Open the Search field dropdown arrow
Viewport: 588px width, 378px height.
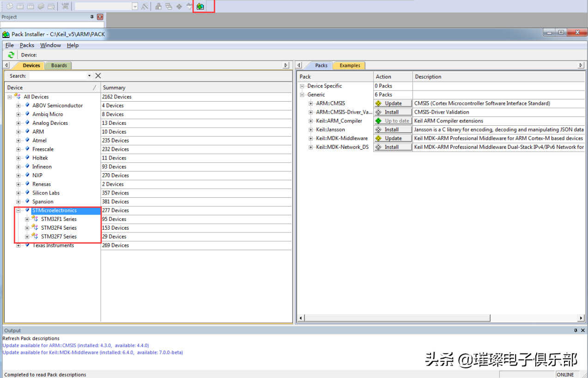tap(89, 76)
